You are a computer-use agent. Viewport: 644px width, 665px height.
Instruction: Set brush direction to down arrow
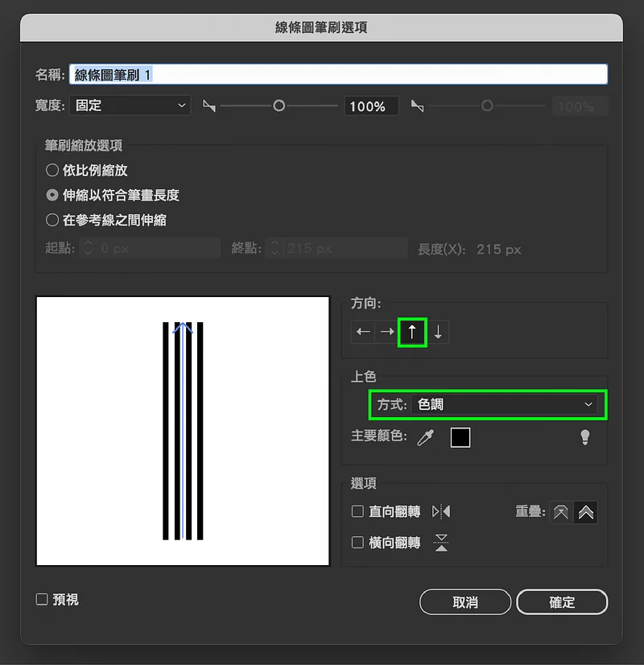438,332
